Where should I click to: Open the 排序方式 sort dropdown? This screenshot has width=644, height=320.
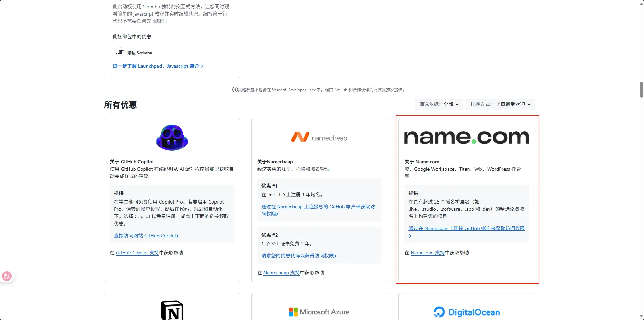coord(500,104)
